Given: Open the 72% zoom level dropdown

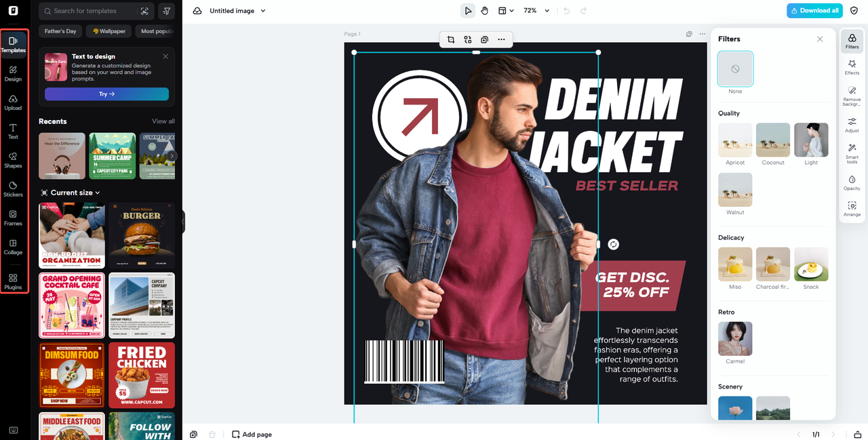Looking at the screenshot, I should pos(536,11).
